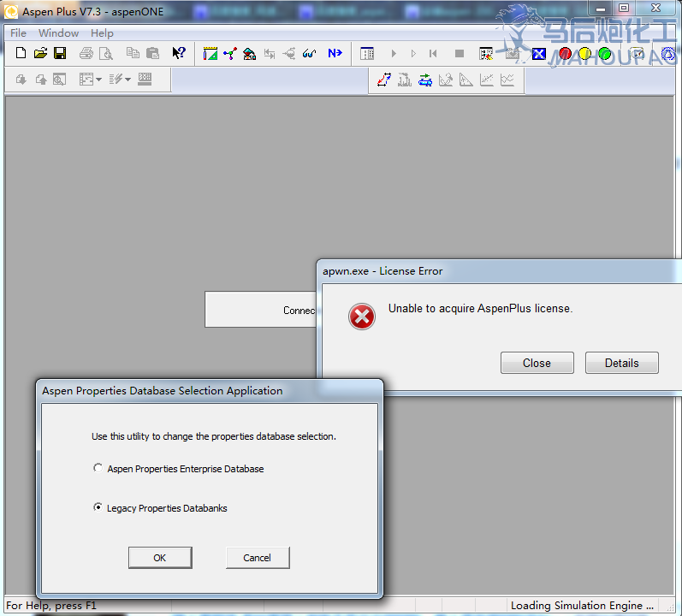Click Cancel in Database Selection dialog
Image resolution: width=682 pixels, height=616 pixels.
coord(258,558)
